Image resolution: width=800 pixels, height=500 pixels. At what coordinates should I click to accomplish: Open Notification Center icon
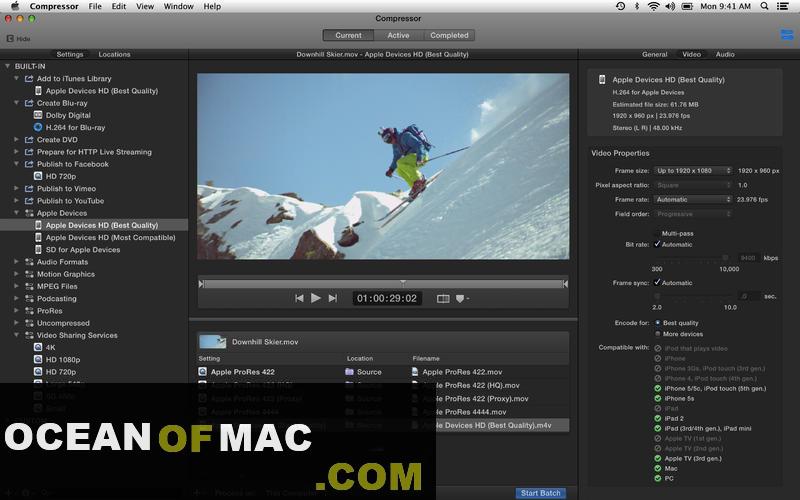[783, 6]
